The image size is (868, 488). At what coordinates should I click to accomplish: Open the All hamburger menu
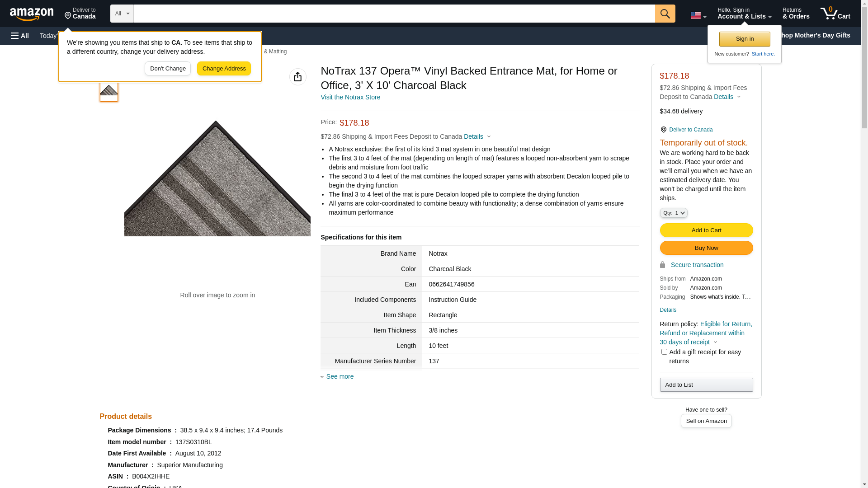pyautogui.click(x=20, y=36)
